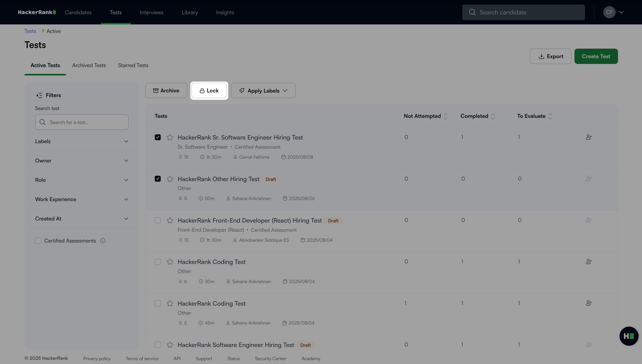Select the Front-End Developer (React) test checkbox
Image resolution: width=642 pixels, height=364 pixels.
(x=158, y=220)
